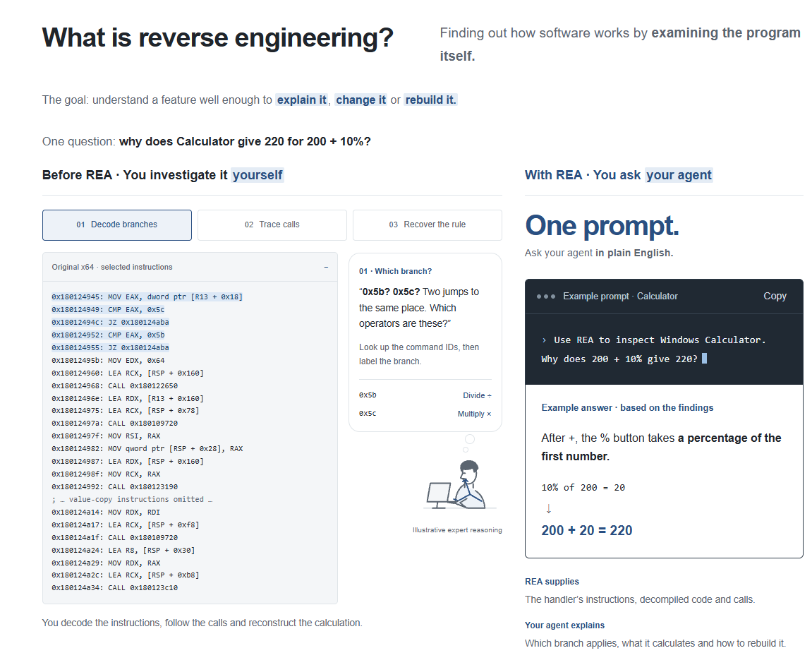Click the 0x5c Multiply row
Viewport: 812px width, 665px height.
(425, 414)
